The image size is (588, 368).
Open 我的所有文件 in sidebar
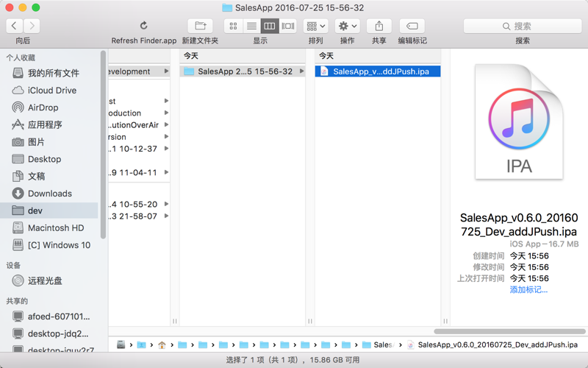[49, 73]
